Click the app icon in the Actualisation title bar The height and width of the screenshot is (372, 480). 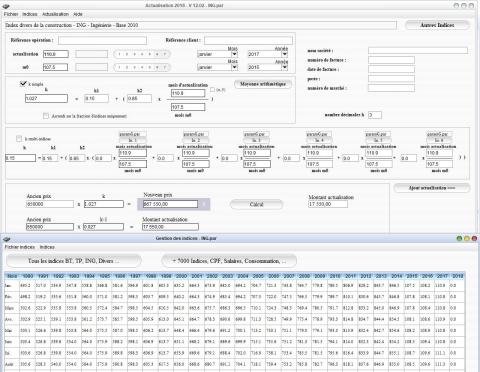[x=6, y=5]
